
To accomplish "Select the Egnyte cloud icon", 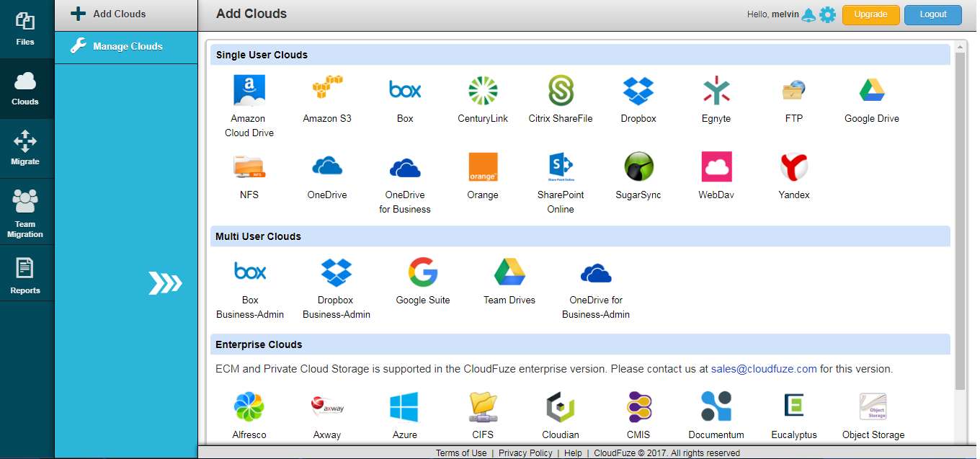I will (716, 91).
